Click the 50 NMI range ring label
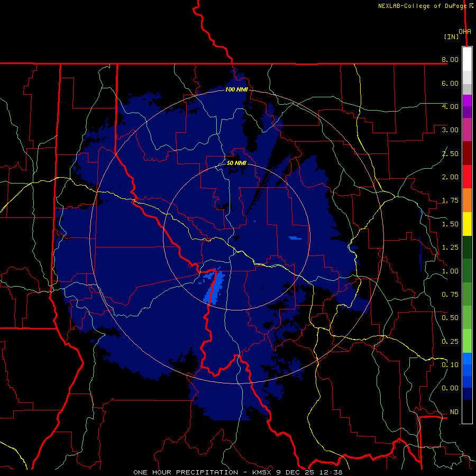The image size is (476, 476). coord(236,163)
